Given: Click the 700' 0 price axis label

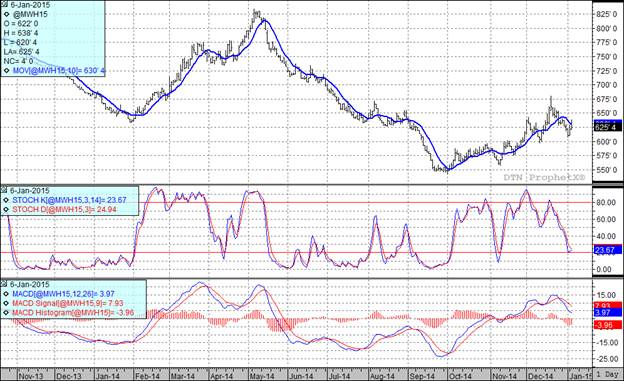Looking at the screenshot, I should (606, 85).
